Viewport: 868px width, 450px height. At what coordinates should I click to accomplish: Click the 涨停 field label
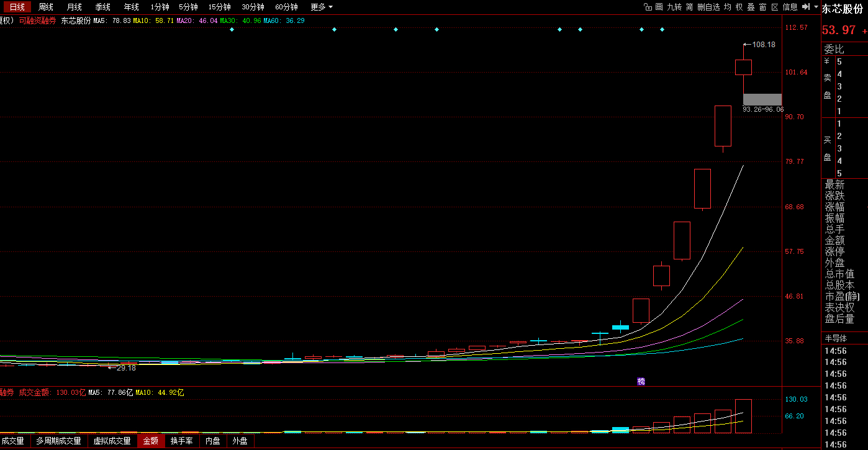pos(834,251)
